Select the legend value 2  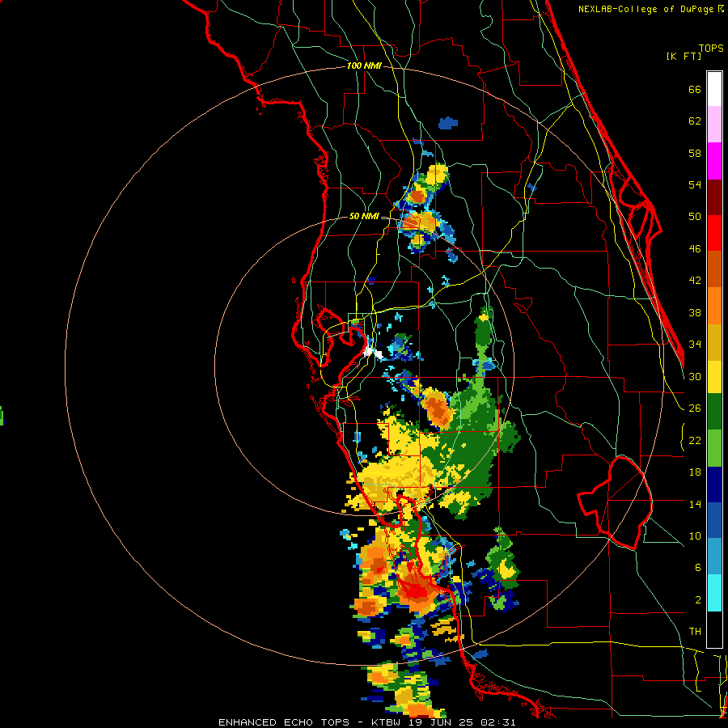(x=697, y=600)
